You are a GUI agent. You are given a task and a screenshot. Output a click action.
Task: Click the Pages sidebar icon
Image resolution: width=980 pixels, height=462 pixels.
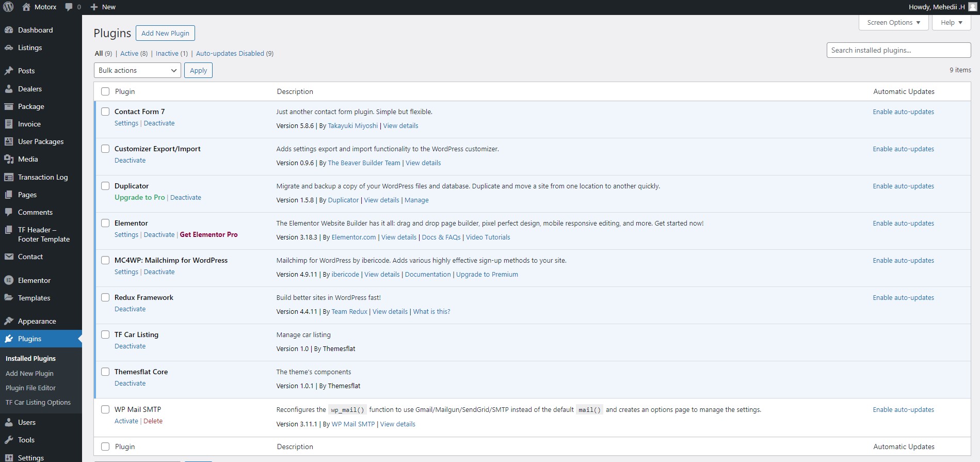[x=9, y=195]
